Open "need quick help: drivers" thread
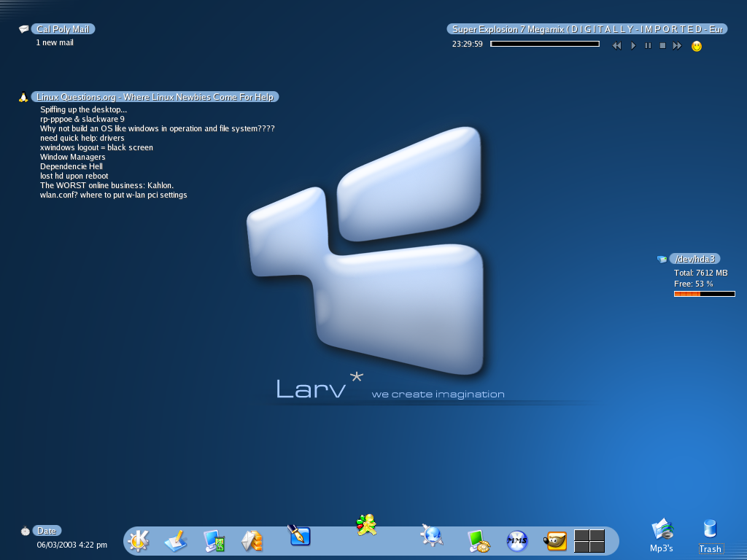This screenshot has height=560, width=747. pos(82,138)
